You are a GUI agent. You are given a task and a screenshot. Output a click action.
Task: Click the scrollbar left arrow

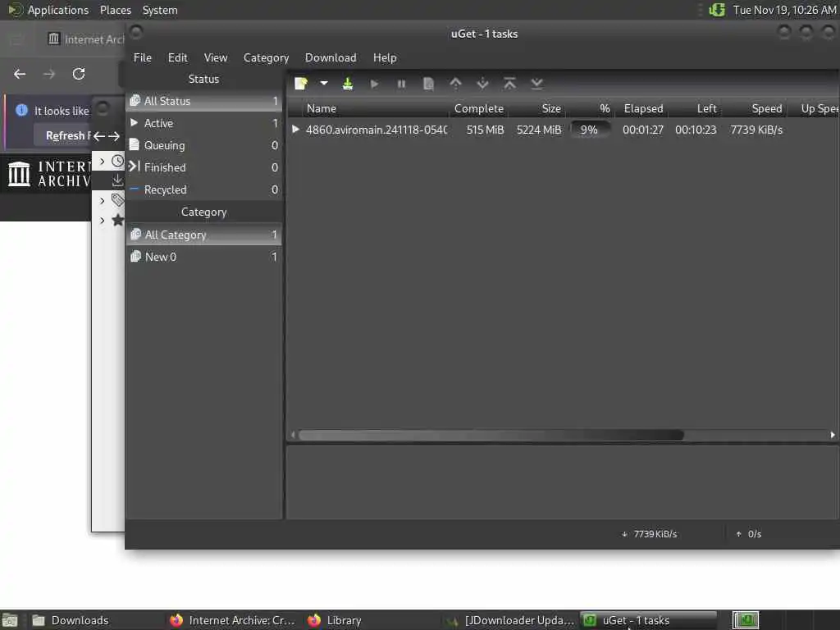pos(293,435)
